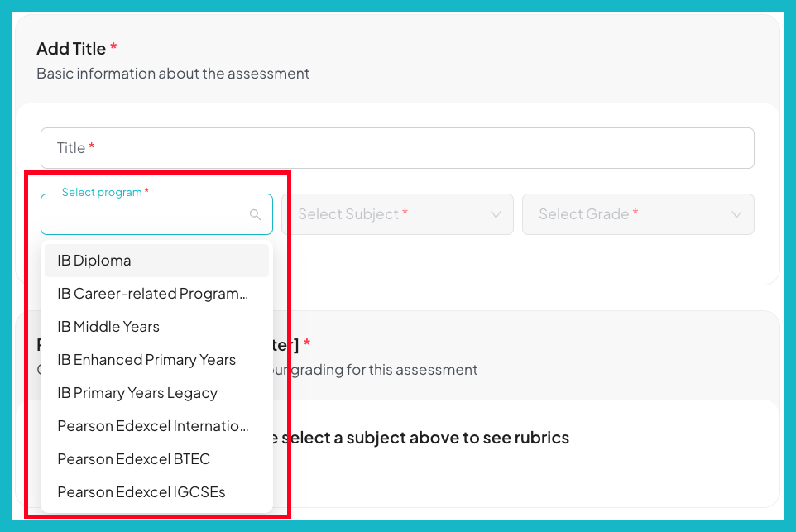Click the Select Subject dropdown chevron
Screen dimensions: 796x532
click(x=495, y=213)
